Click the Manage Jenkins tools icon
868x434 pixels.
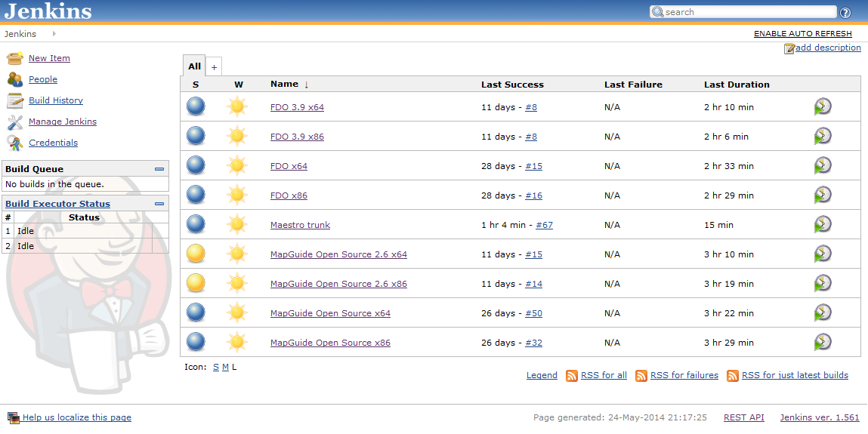point(15,122)
